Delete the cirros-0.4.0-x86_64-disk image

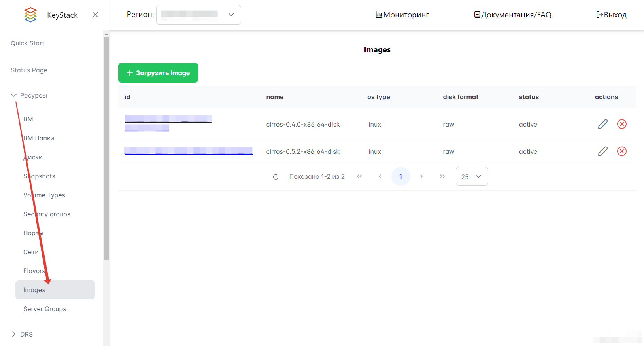(x=621, y=124)
